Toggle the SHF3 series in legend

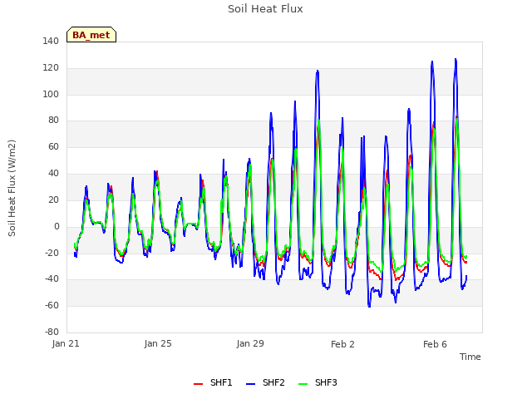tap(318, 382)
